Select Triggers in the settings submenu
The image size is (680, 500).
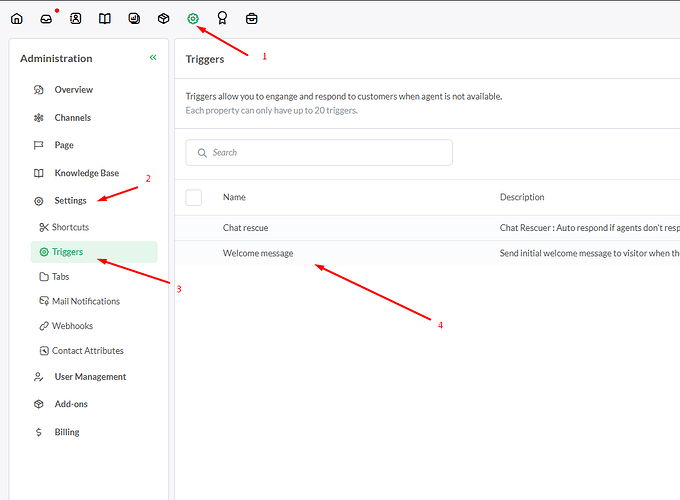(x=67, y=252)
